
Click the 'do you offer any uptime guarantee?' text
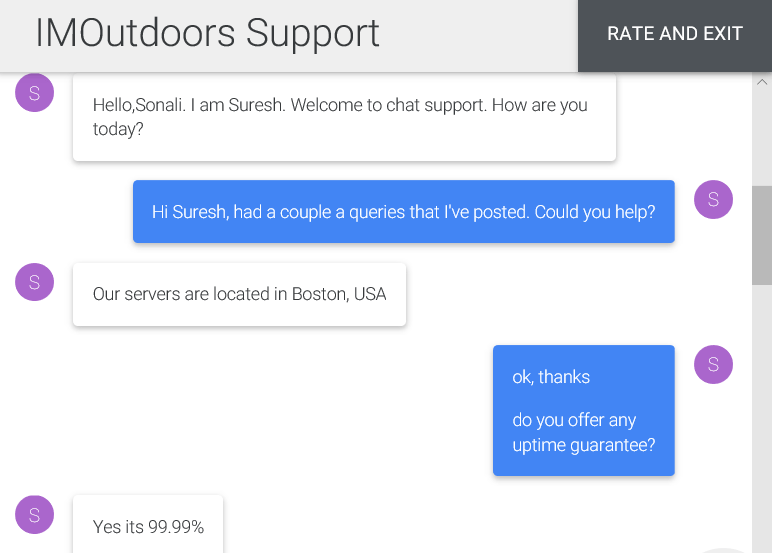click(584, 432)
